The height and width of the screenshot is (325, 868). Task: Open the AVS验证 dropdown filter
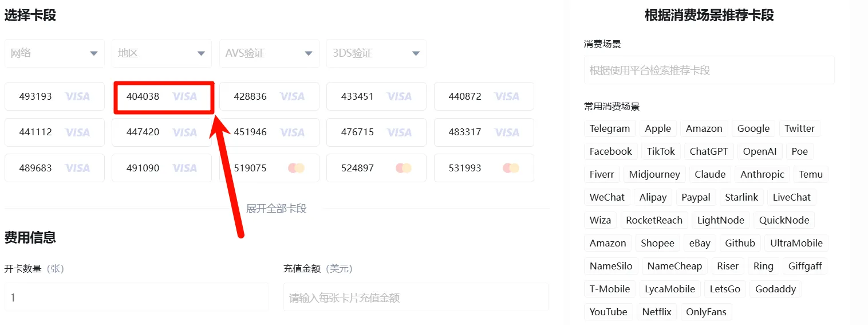tap(269, 53)
